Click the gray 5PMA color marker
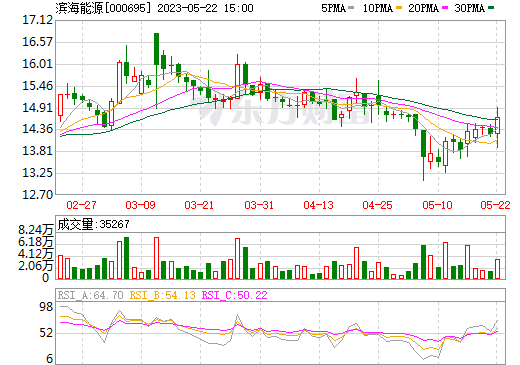The width and height of the screenshot is (520, 365). click(351, 8)
